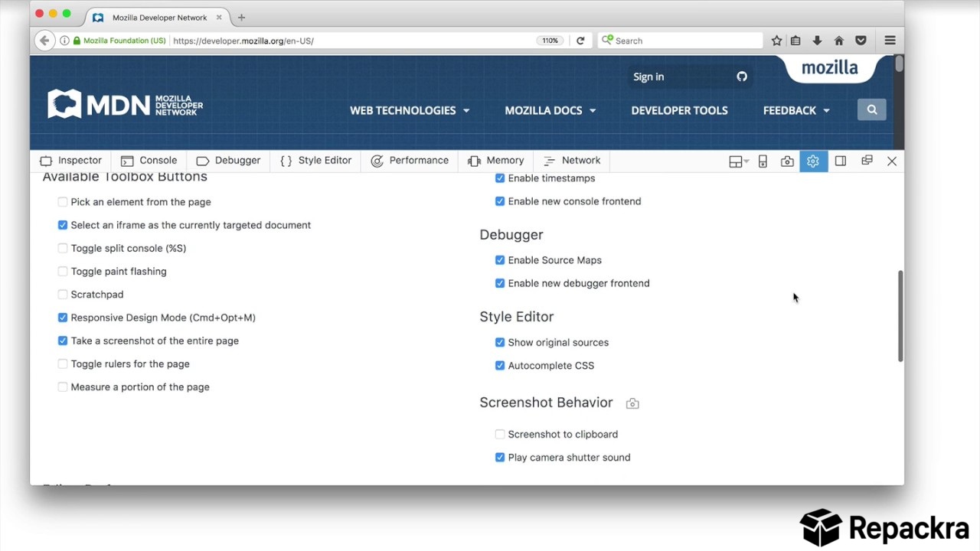Enable Screenshot to clipboard
Screen dimensions: 980x551
point(500,434)
